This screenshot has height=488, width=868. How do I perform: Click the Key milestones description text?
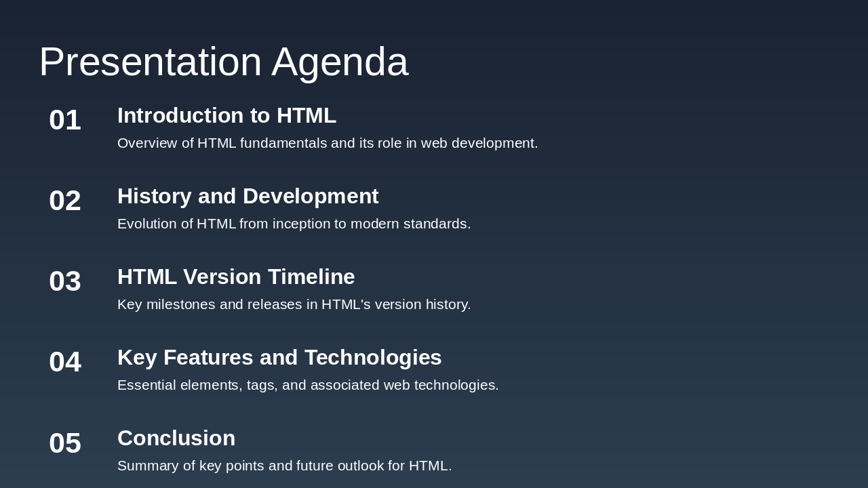(294, 304)
